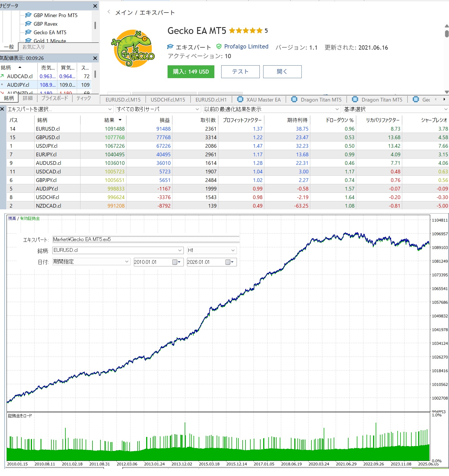The width and height of the screenshot is (449, 476).
Task: Close the strategy tester results panel
Action: pos(2,109)
